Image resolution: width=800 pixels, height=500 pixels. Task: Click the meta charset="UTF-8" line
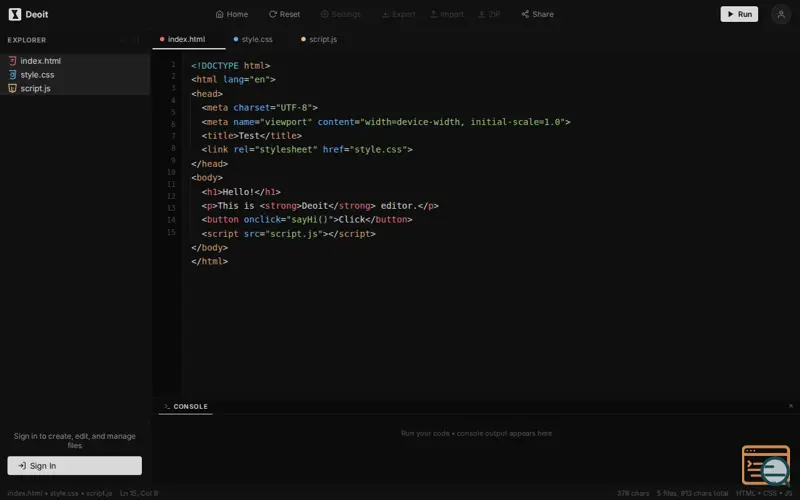click(x=259, y=108)
